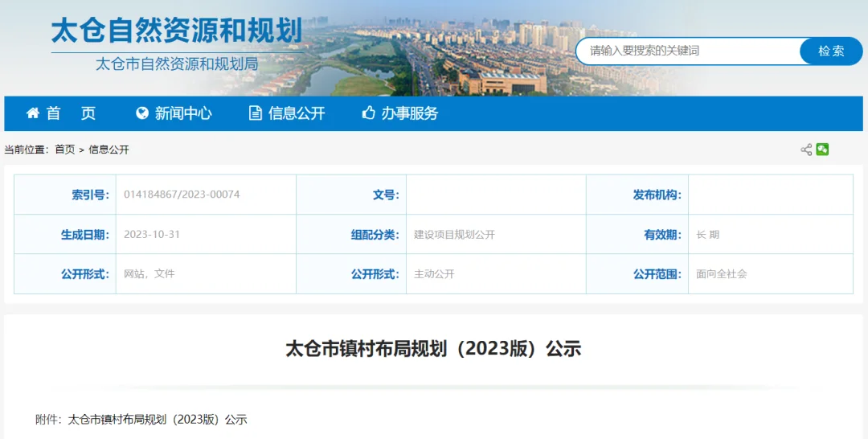Go to 首页 in the breadcrumb

65,150
